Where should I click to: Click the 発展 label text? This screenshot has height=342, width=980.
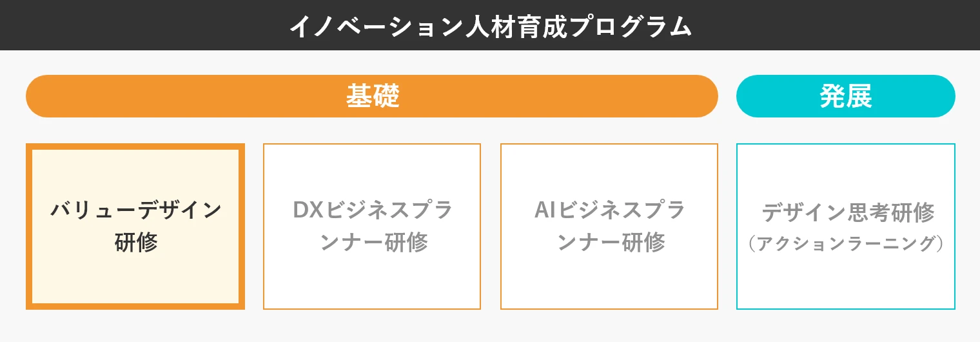point(846,96)
